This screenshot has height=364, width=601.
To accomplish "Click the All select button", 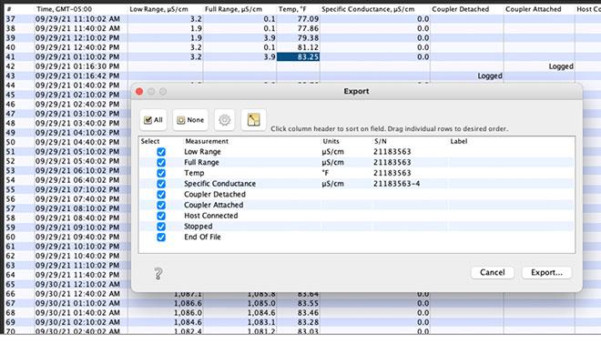I will 154,120.
